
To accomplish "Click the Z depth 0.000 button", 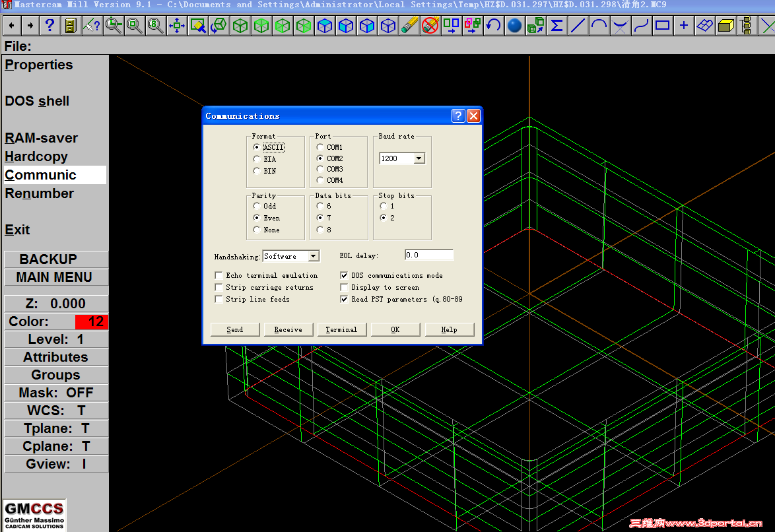I will (56, 304).
